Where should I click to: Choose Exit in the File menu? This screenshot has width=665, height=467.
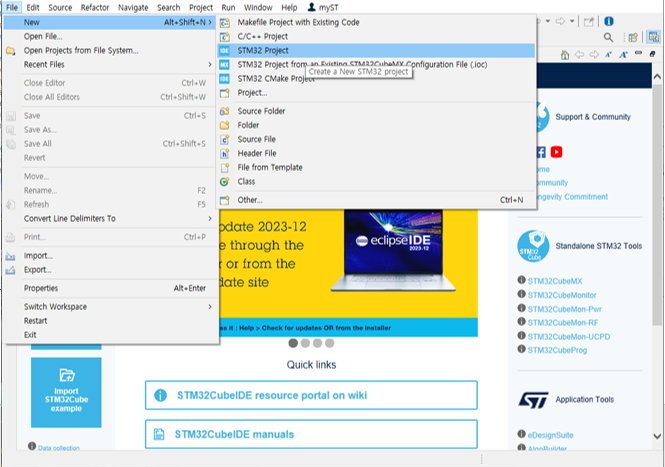111,335
